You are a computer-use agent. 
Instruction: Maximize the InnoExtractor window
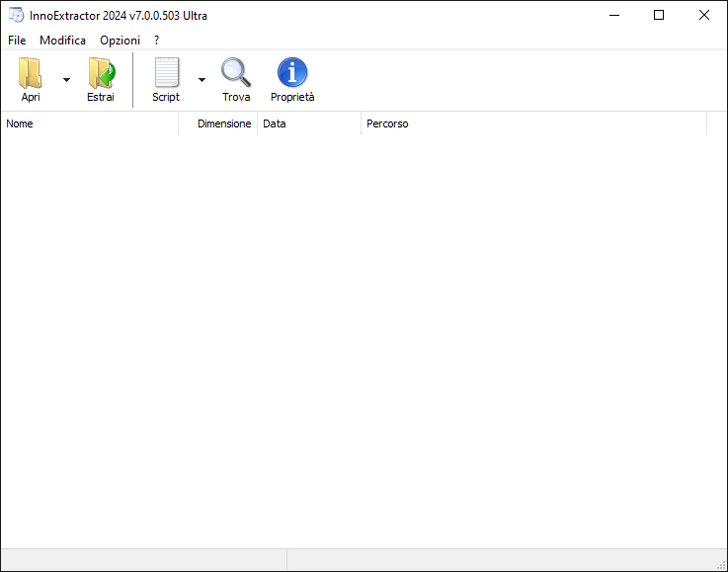(x=658, y=15)
